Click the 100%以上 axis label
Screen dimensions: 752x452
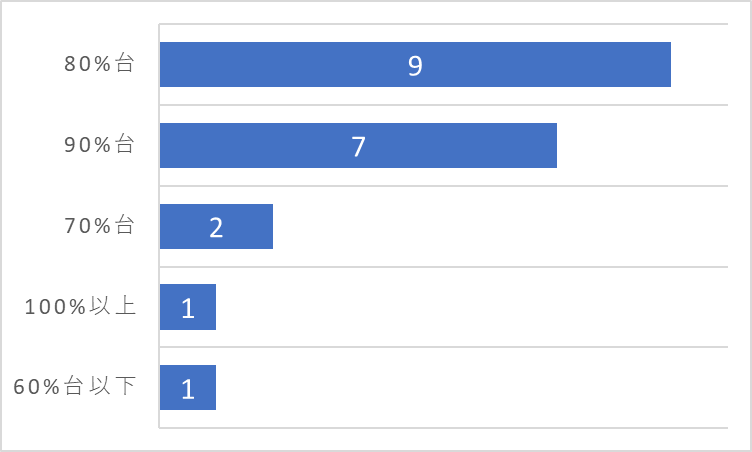coord(80,306)
